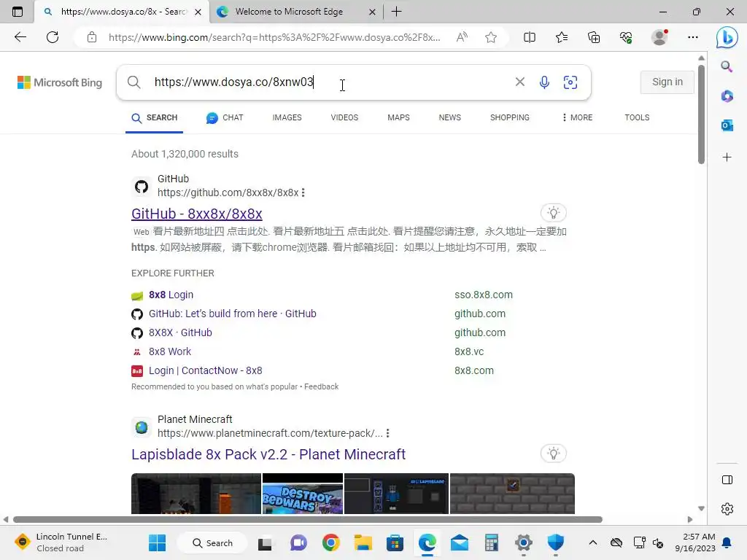Open Browser essentials heart icon
This screenshot has width=747, height=560.
pyautogui.click(x=626, y=37)
